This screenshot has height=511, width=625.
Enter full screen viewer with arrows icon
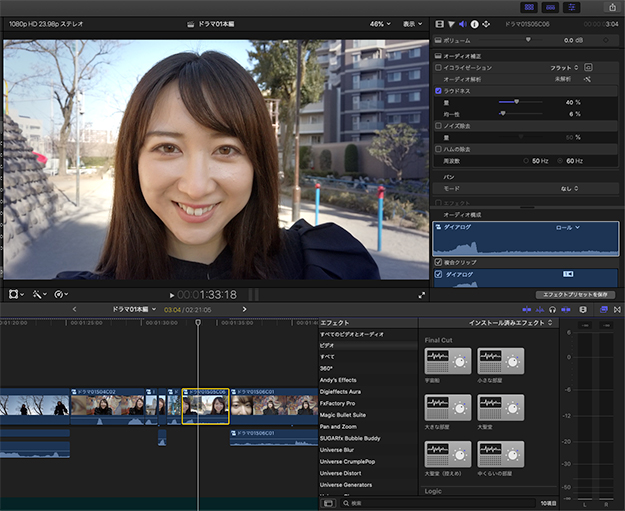[x=422, y=295]
